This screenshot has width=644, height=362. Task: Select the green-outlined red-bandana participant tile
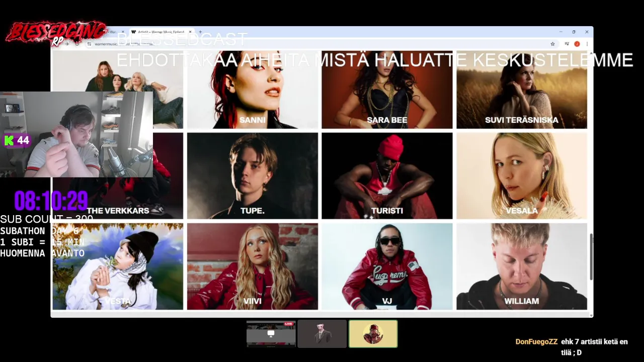(x=373, y=333)
